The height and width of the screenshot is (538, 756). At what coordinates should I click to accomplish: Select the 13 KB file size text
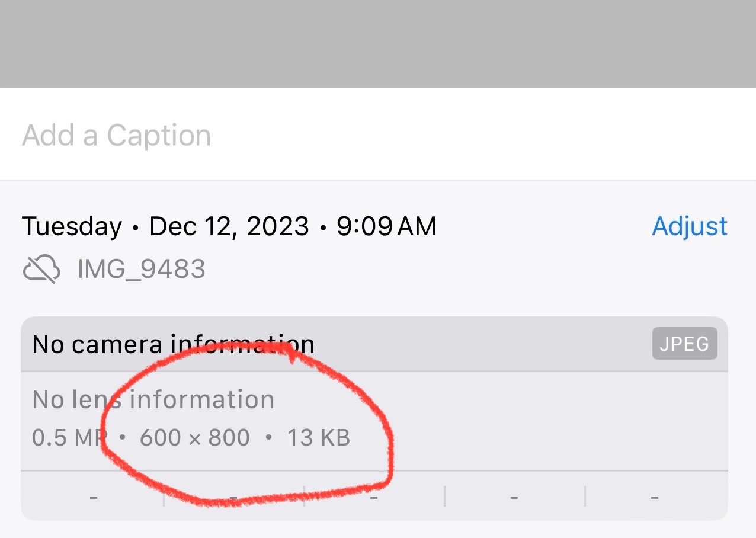(319, 438)
